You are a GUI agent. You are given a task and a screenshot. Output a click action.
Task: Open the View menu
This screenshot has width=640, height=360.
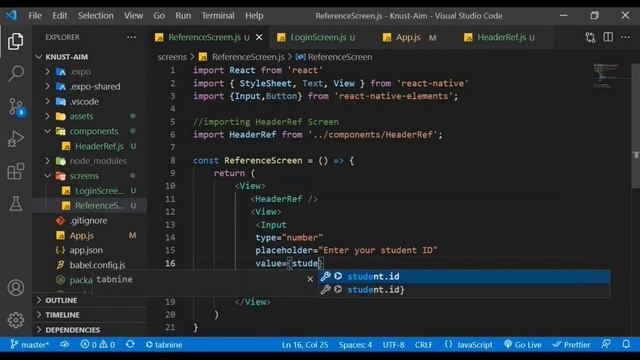[x=133, y=16]
